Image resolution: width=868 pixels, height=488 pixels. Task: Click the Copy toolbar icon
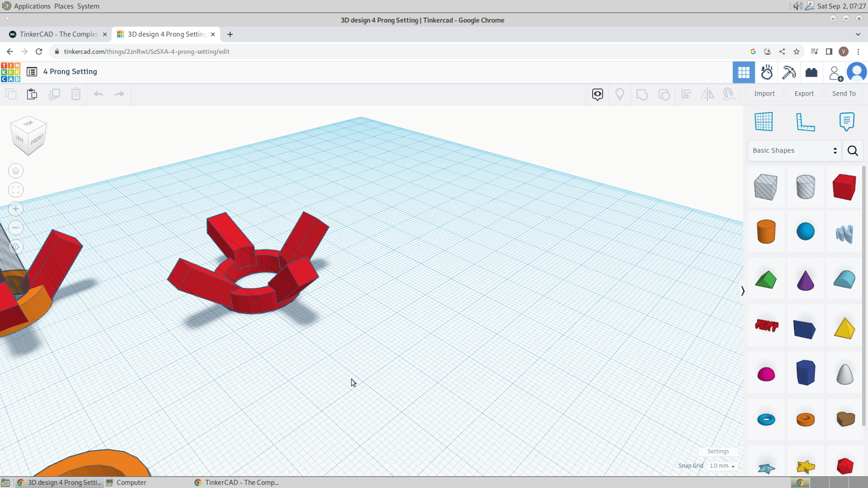[x=11, y=94]
